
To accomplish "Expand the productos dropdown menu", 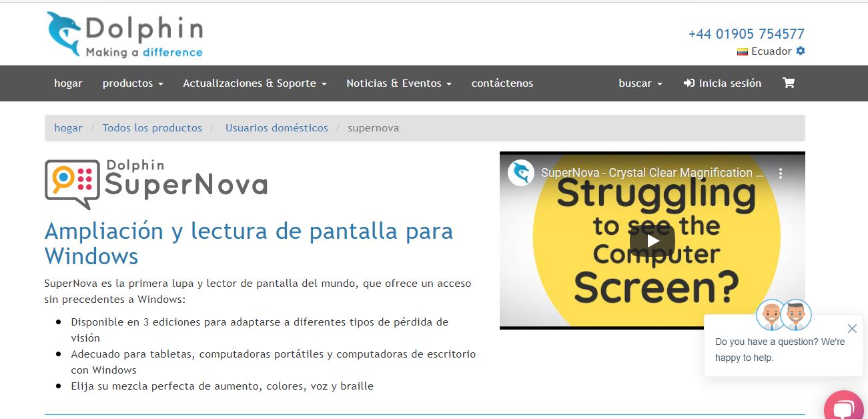I will [x=133, y=83].
